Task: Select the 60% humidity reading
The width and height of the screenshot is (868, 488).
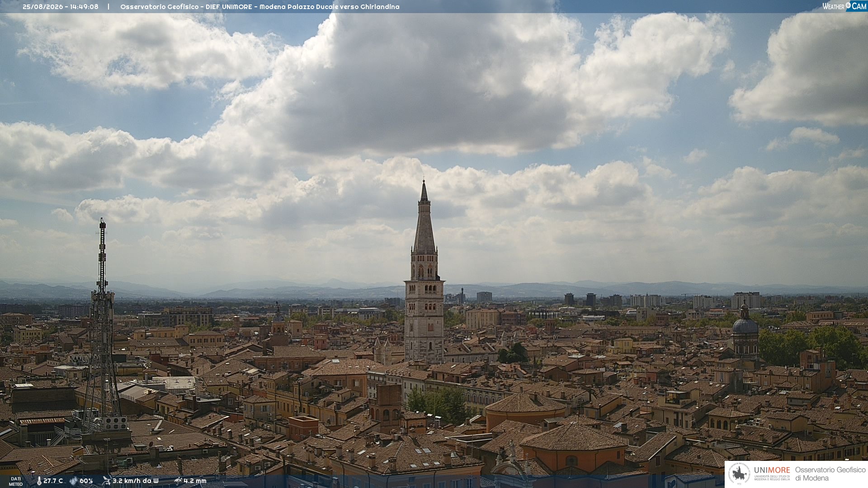Action: pos(86,481)
